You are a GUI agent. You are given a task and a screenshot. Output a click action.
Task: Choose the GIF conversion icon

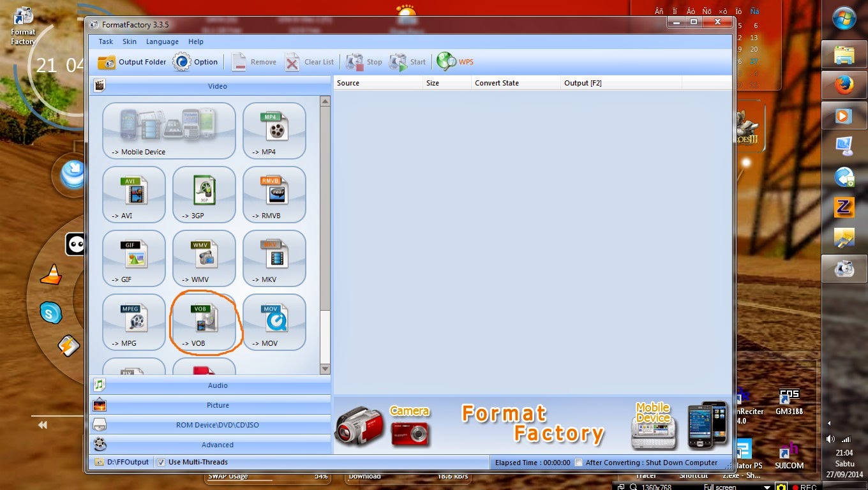[134, 258]
